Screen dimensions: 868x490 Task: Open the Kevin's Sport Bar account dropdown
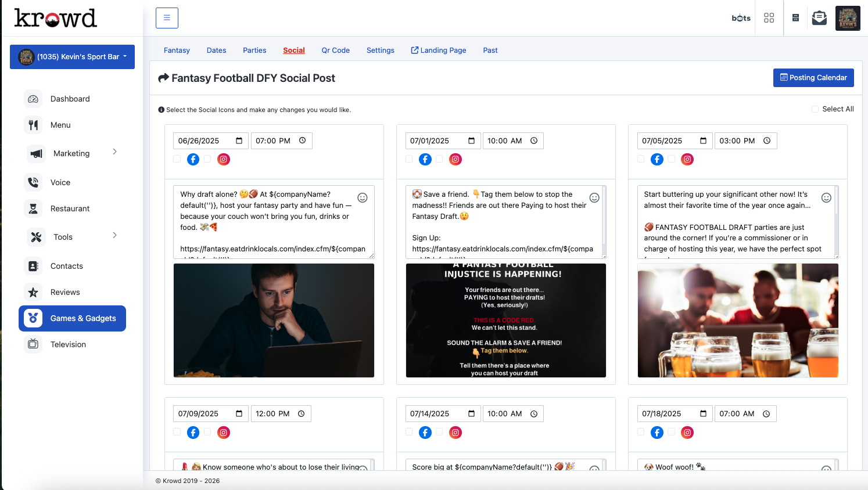[72, 57]
